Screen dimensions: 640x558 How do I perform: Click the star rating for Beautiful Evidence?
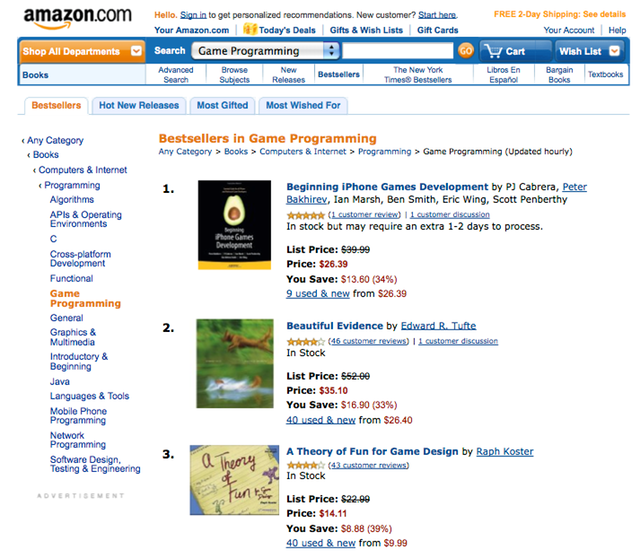pos(305,341)
